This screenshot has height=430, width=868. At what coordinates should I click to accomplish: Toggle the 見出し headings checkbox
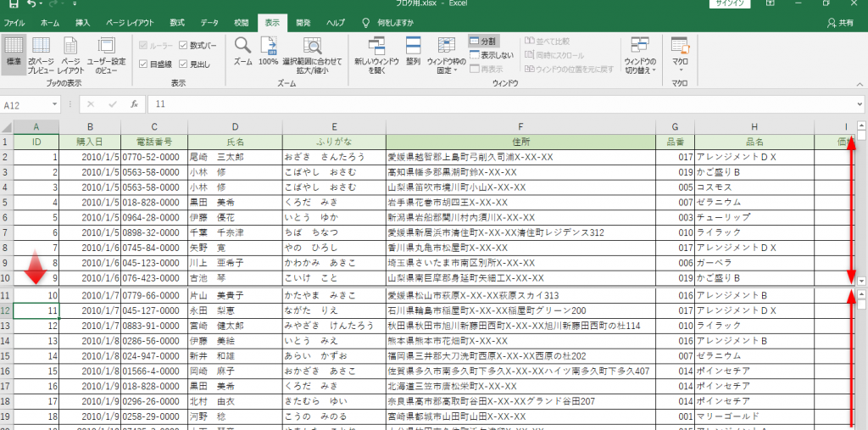(183, 64)
